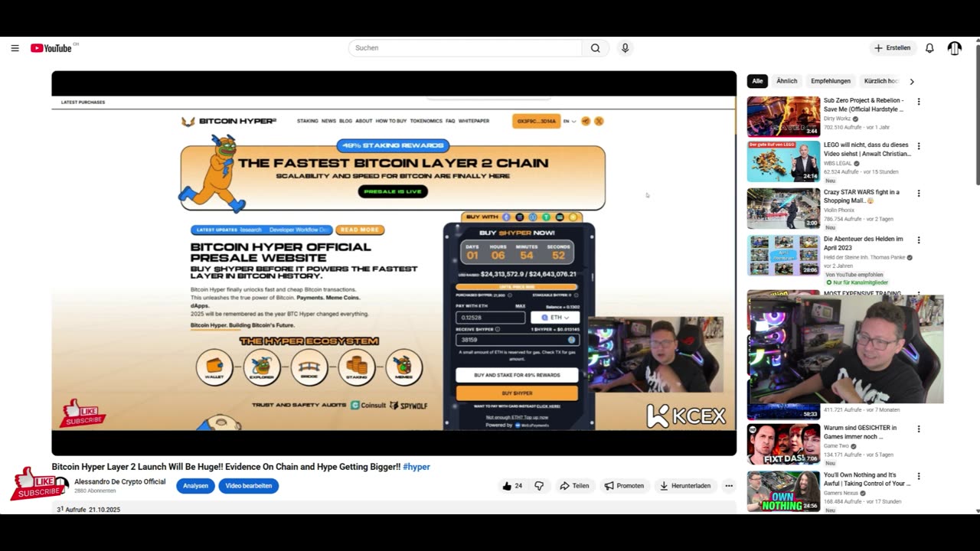The height and width of the screenshot is (551, 980).
Task: Open the account avatar menu
Action: [x=954, y=48]
